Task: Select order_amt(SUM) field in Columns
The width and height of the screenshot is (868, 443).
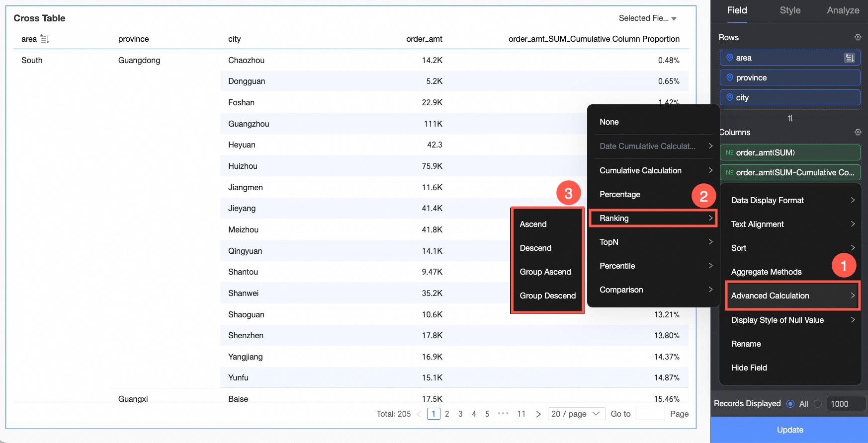Action: click(790, 152)
